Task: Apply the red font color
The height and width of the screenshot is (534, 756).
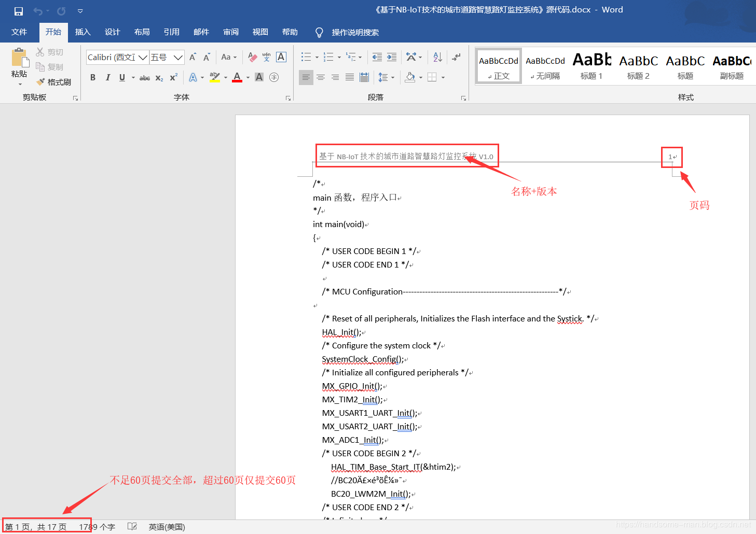Action: pyautogui.click(x=237, y=77)
